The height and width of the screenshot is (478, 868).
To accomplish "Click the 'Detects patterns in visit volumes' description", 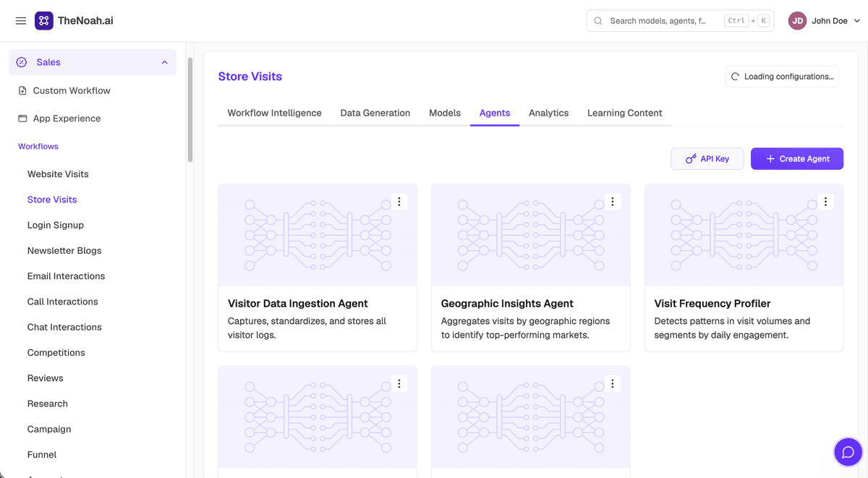I will pos(732,328).
